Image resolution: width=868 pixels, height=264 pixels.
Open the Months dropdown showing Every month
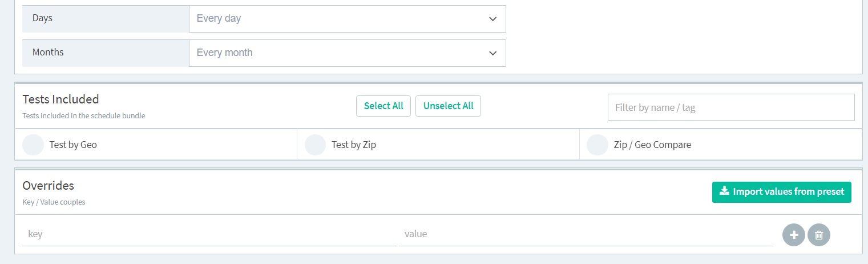pyautogui.click(x=346, y=53)
